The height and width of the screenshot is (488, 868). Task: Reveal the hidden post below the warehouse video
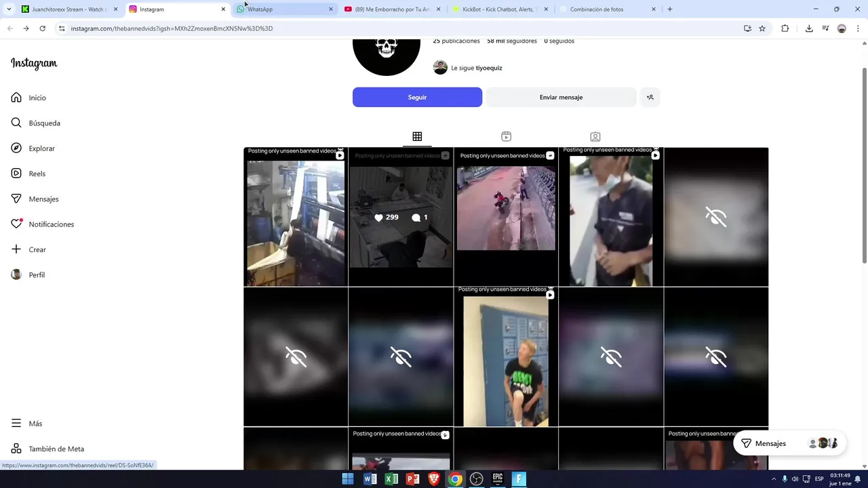[x=296, y=357]
